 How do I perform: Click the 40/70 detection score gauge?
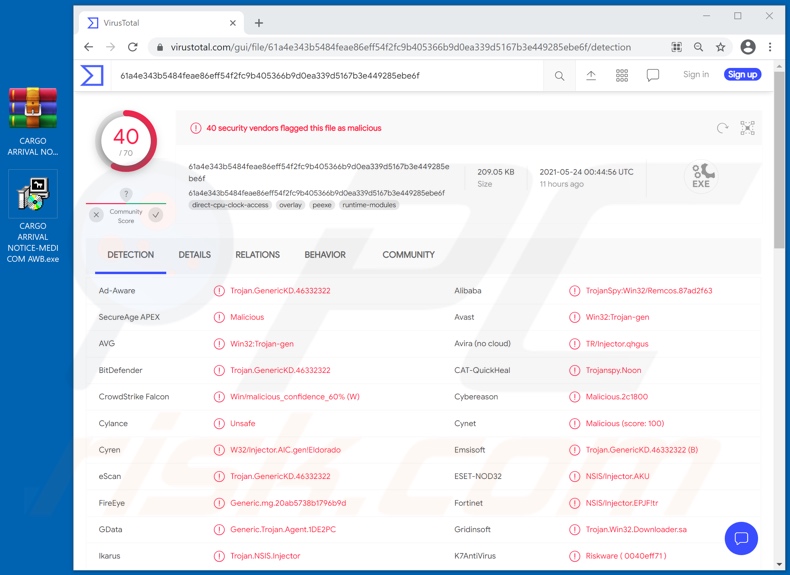pos(126,141)
